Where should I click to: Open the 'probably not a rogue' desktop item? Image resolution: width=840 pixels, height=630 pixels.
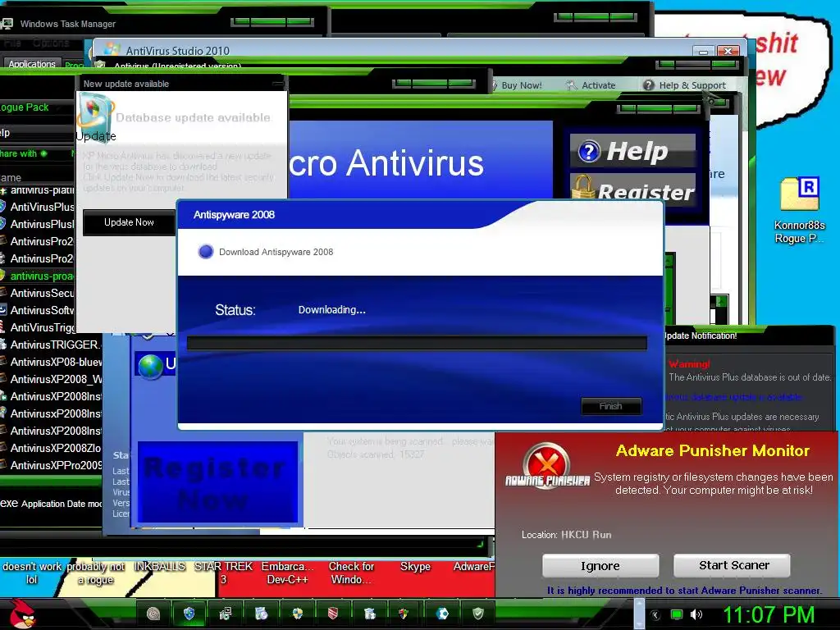(95, 573)
